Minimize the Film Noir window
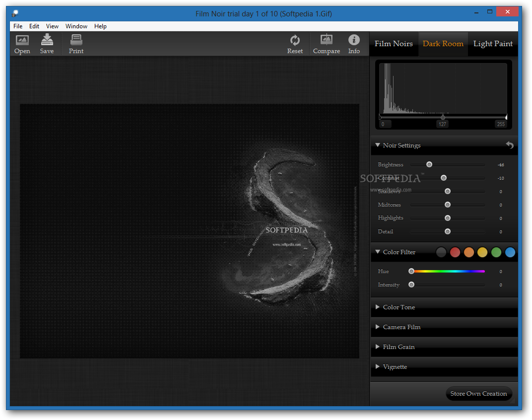Viewport: 532px width, 420px height. [x=477, y=12]
